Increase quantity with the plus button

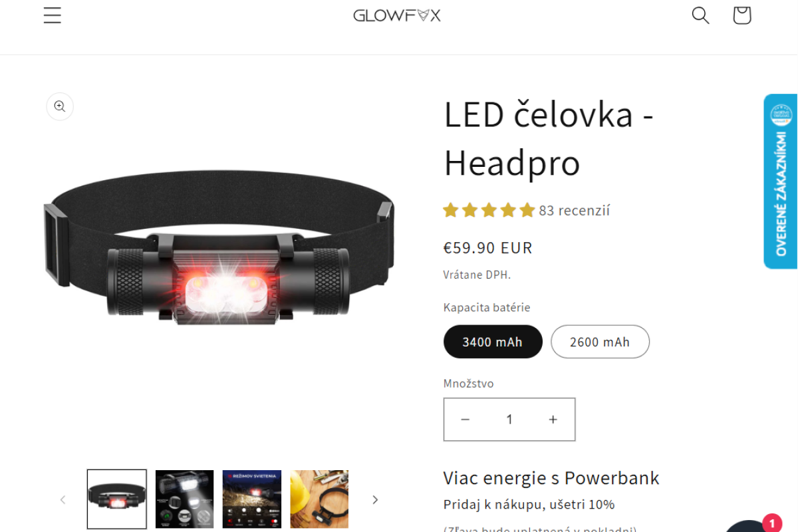[x=553, y=420]
